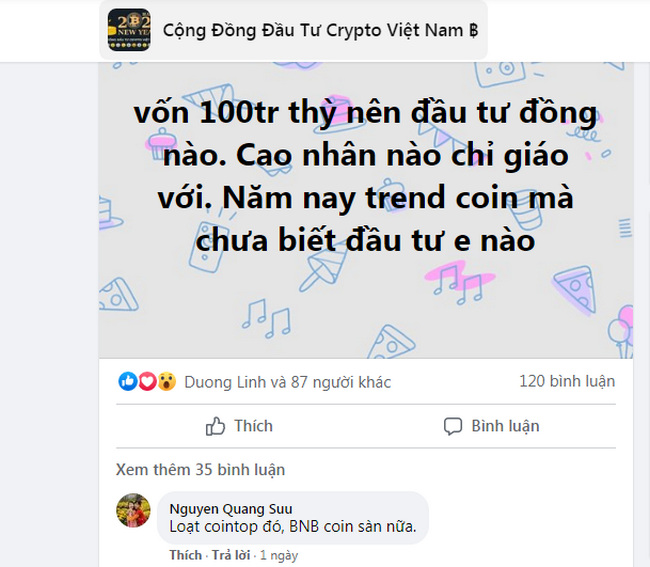Open the 120 bình luận count
The height and width of the screenshot is (567, 650).
(567, 381)
